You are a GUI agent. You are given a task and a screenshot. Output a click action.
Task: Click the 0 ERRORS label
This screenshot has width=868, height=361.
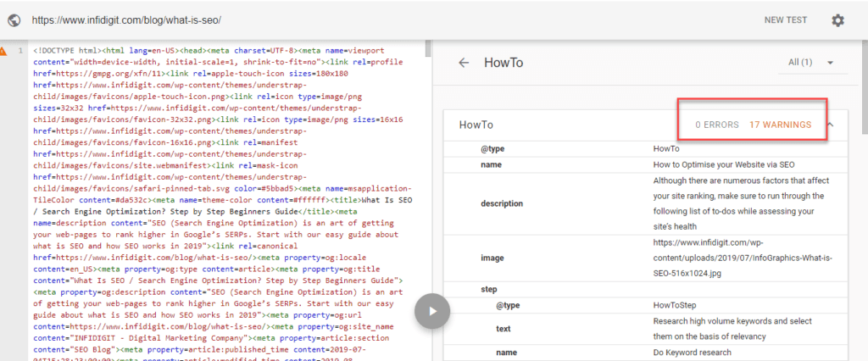click(717, 125)
